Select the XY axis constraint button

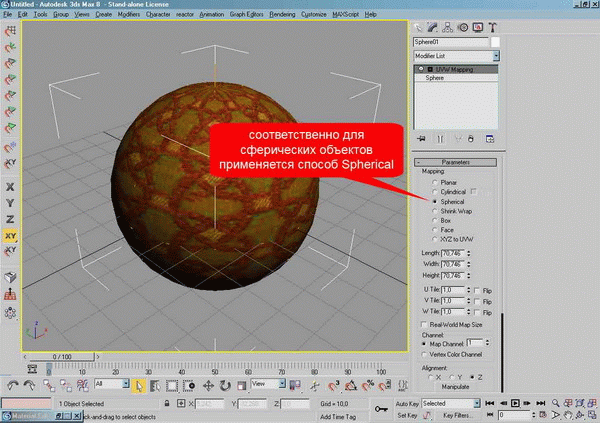pyautogui.click(x=9, y=234)
